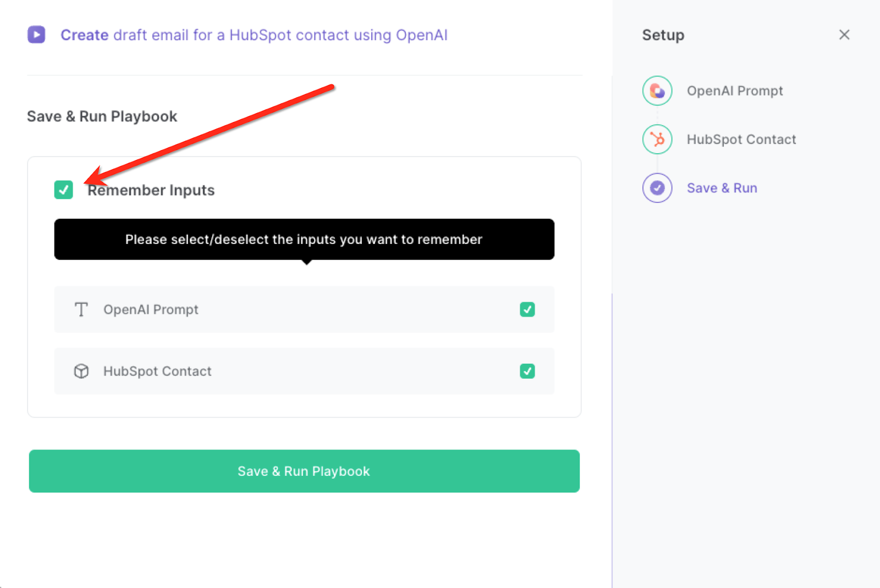Click the purple playbook play icon
The width and height of the screenshot is (880, 588).
tap(36, 35)
